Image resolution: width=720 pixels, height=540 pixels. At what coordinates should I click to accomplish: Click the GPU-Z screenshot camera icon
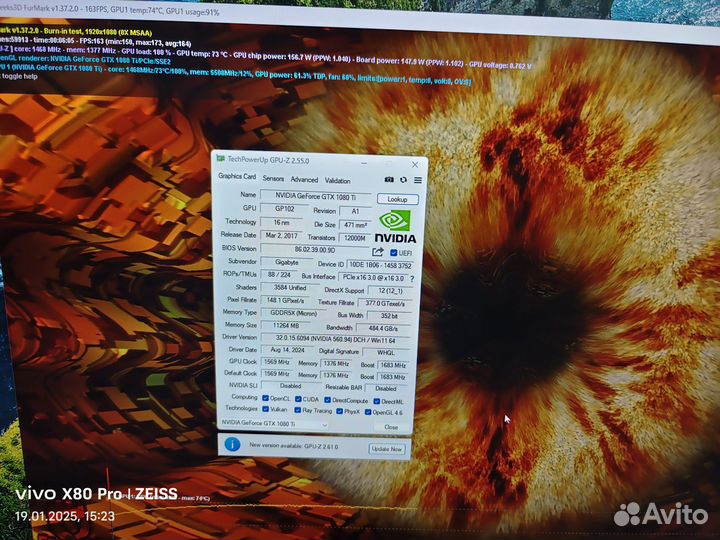click(389, 180)
